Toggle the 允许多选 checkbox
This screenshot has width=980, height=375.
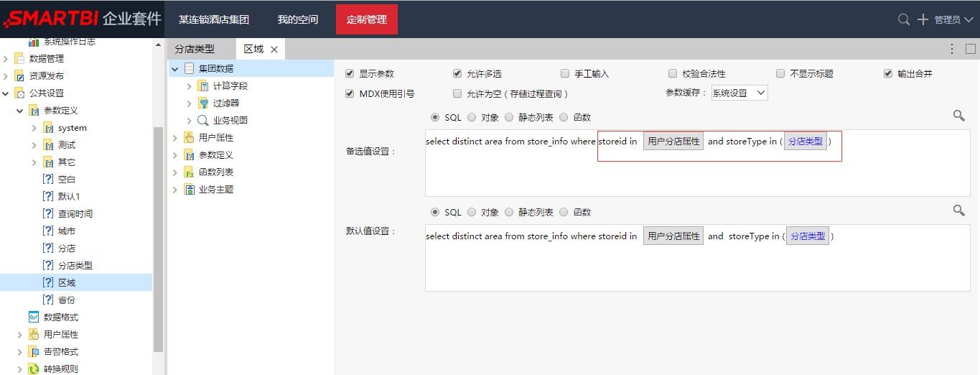pos(457,73)
